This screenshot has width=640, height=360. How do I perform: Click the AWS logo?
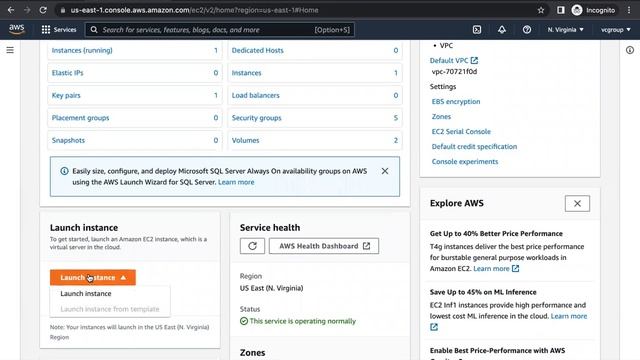(17, 29)
